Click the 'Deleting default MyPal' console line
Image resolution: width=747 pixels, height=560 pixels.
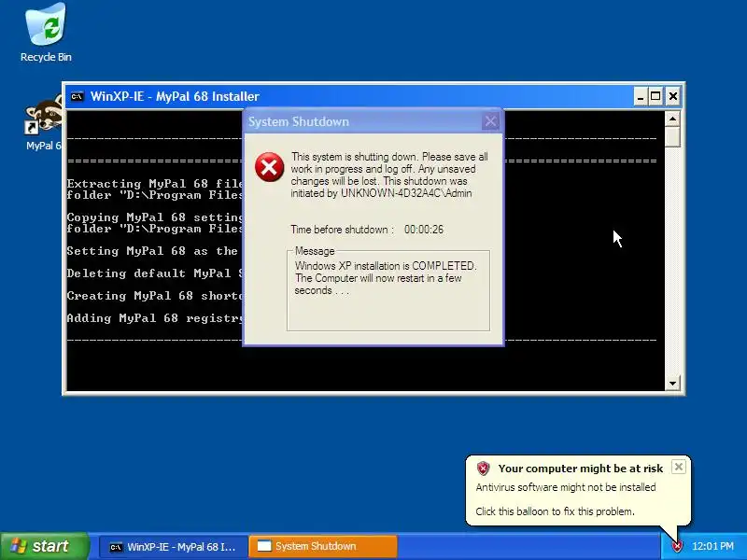[155, 273]
